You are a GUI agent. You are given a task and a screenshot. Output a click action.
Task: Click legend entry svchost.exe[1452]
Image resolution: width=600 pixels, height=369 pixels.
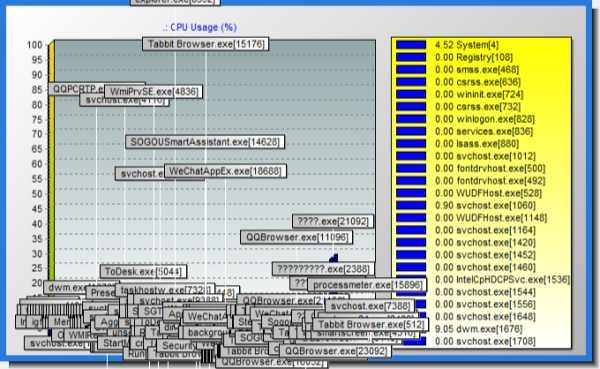pyautogui.click(x=485, y=255)
